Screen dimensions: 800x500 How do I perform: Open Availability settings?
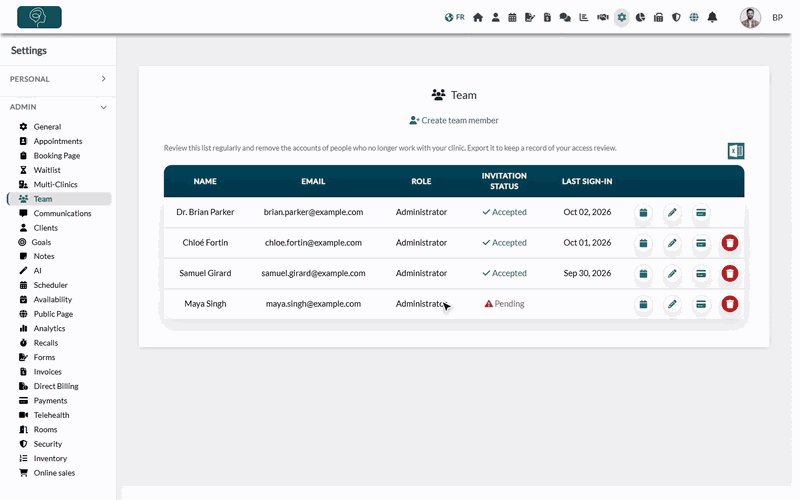pos(53,299)
